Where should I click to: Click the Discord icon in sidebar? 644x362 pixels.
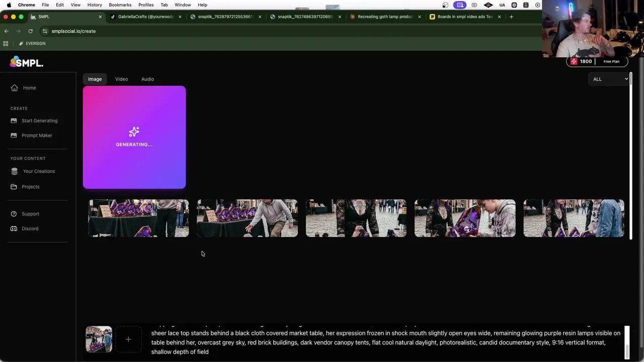[x=14, y=229]
